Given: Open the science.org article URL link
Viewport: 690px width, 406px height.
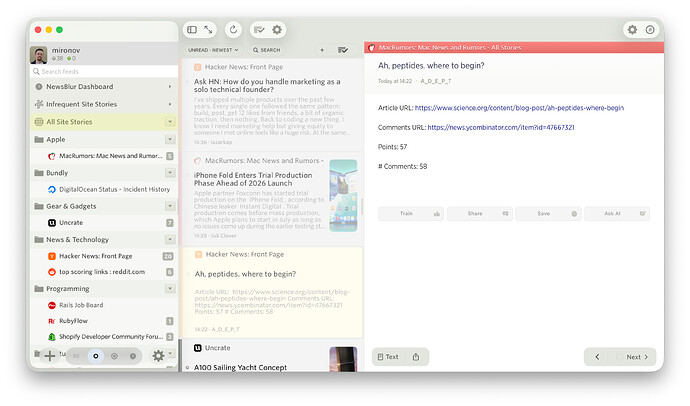Looking at the screenshot, I should (519, 108).
